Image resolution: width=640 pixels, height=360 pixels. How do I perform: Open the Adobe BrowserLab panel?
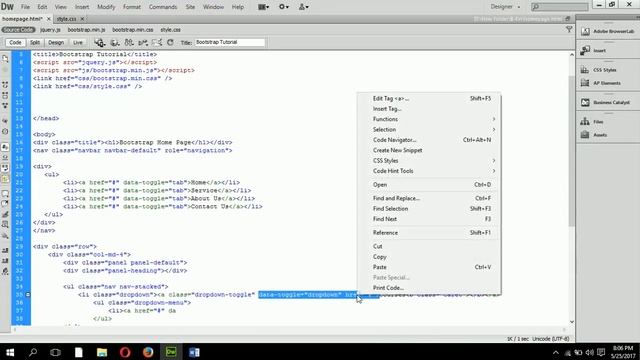pos(608,31)
